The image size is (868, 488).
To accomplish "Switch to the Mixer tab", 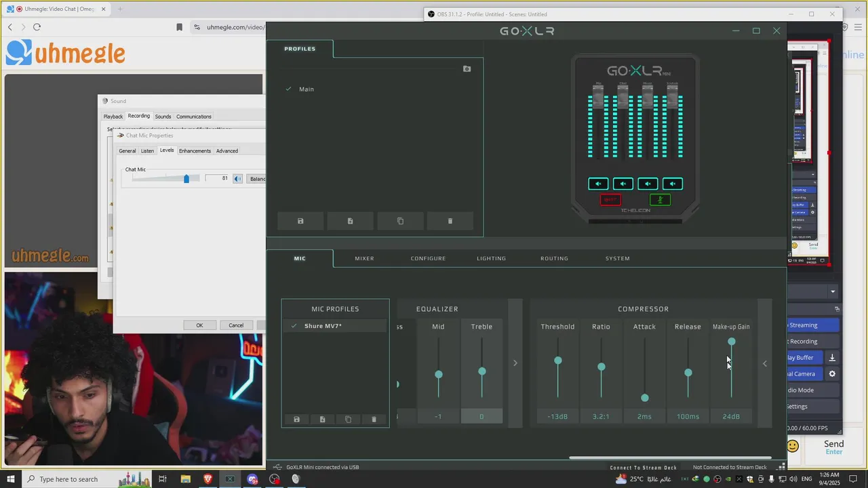I will click(364, 258).
